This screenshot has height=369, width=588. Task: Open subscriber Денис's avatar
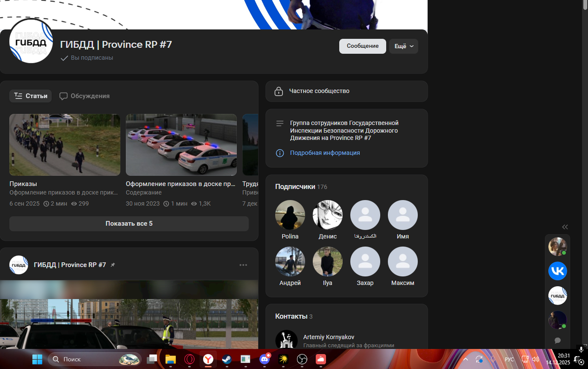point(328,215)
